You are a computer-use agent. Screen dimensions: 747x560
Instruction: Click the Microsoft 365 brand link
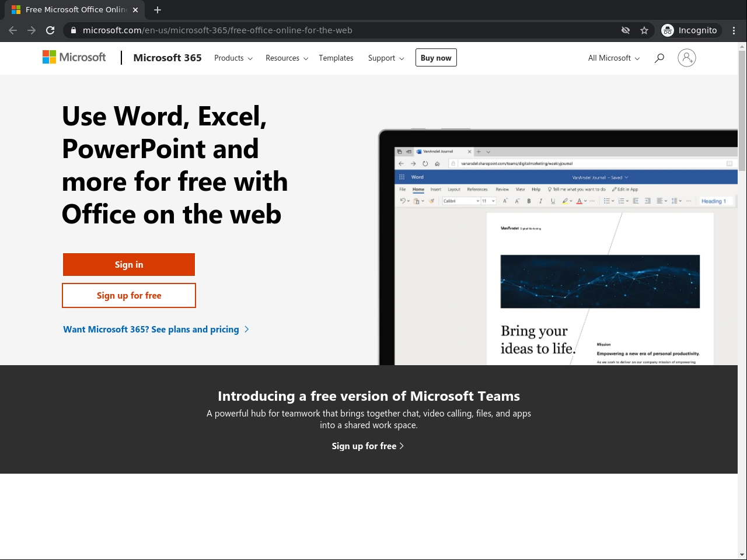167,58
